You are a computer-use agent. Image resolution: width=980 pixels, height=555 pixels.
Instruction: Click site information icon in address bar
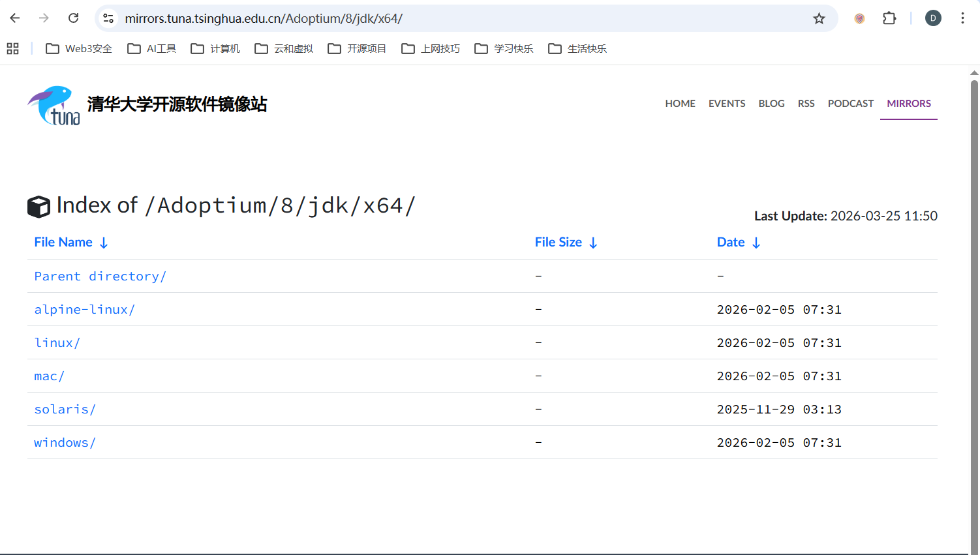click(x=109, y=18)
